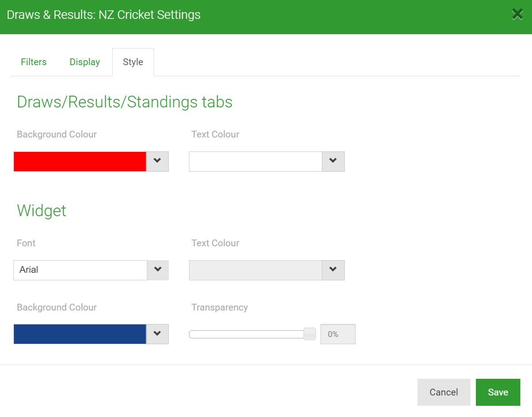Click the blue Widget background colour swatch
The width and height of the screenshot is (532, 417).
[x=80, y=334]
